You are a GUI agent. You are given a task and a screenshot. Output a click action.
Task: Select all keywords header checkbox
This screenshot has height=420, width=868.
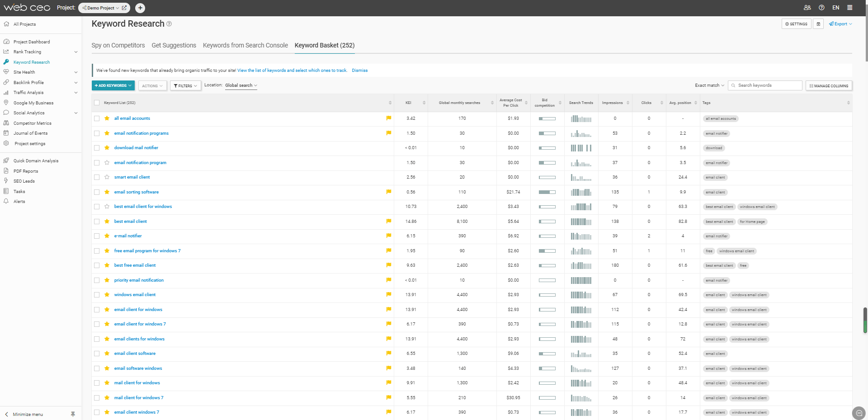pyautogui.click(x=97, y=103)
